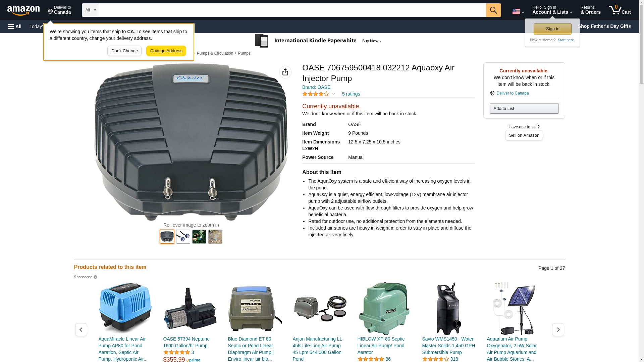
Task: Click the magnifying glass search button
Action: pyautogui.click(x=493, y=10)
